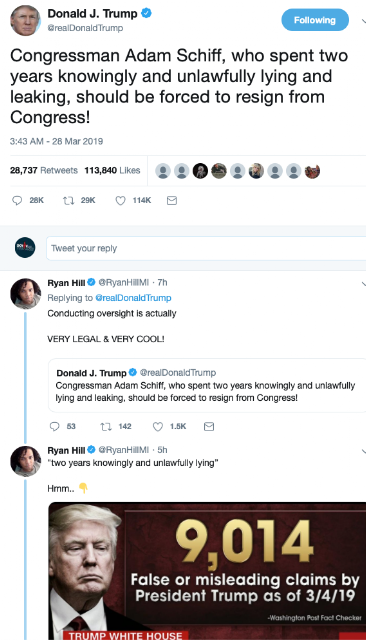Expand options caret on Ryan Hill's 5h tweet
The width and height of the screenshot is (366, 640).
click(363, 451)
